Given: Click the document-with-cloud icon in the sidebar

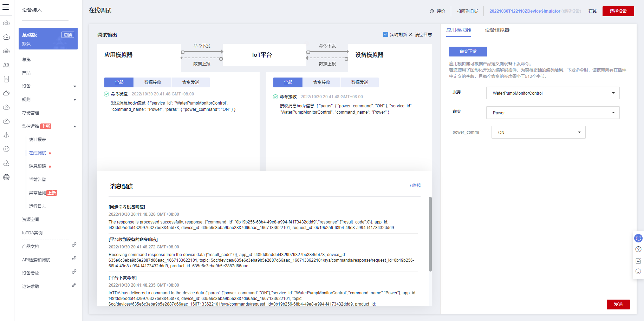Looking at the screenshot, I should tap(6, 79).
